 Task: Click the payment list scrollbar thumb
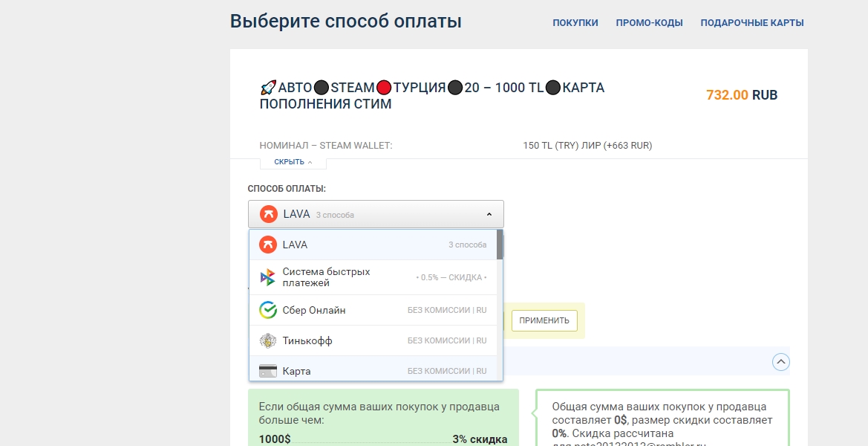click(500, 245)
